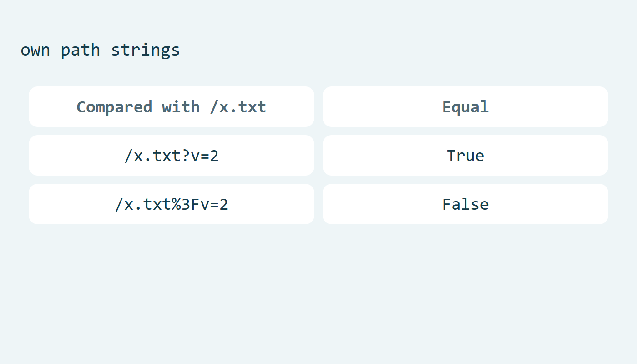Click '/x.txt' text in the header cell
This screenshot has height=364, width=637.
click(238, 107)
